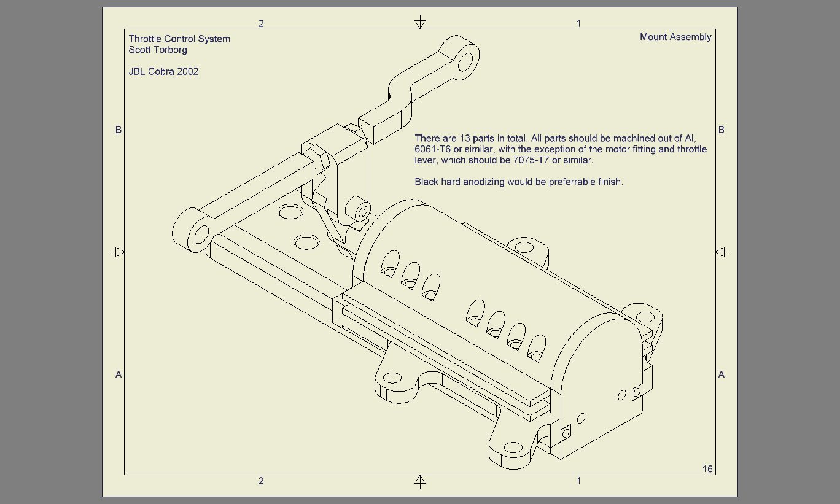Click the right border zone label 'B'

[721, 130]
